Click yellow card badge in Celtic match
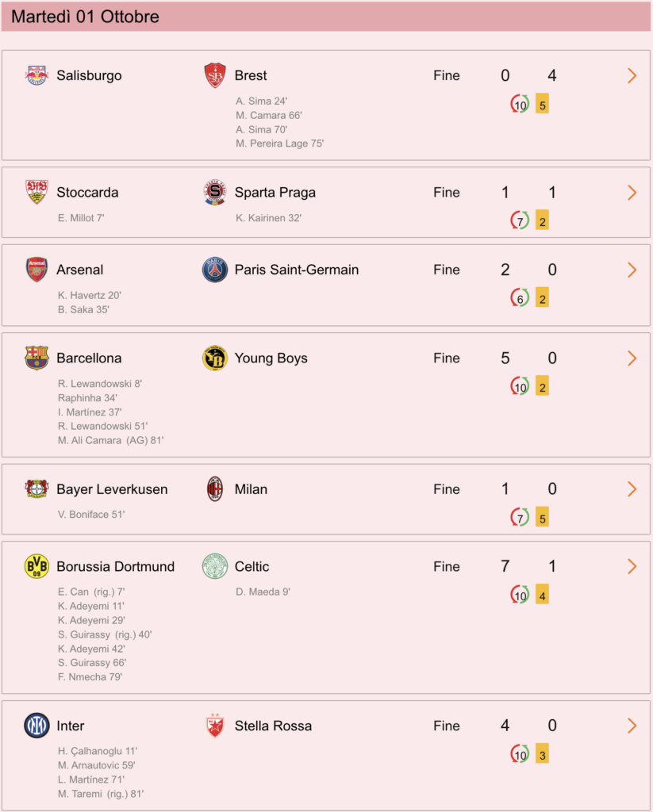This screenshot has height=812, width=653. point(542,596)
